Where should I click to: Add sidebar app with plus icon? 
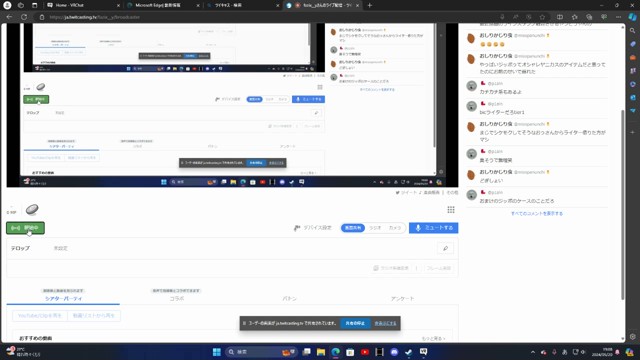point(632,132)
